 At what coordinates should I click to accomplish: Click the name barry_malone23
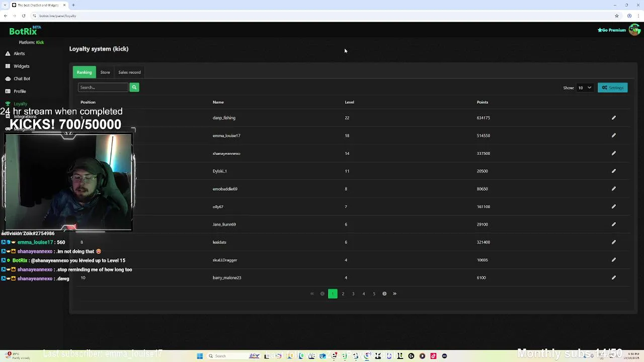227,278
